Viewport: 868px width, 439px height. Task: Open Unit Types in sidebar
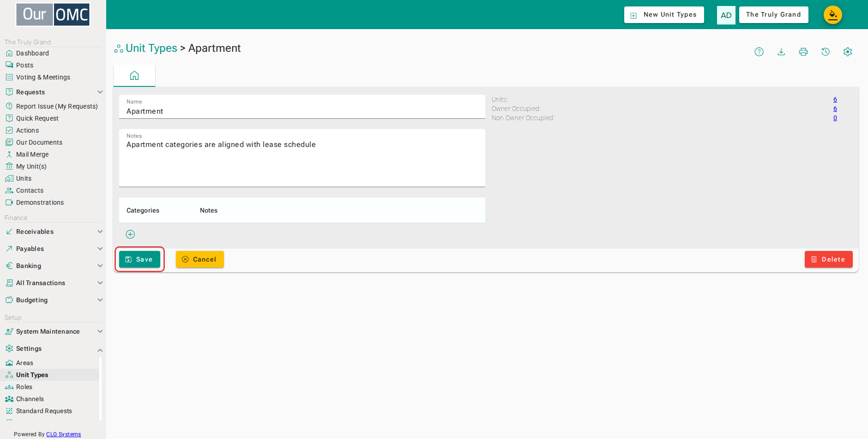[x=32, y=375]
